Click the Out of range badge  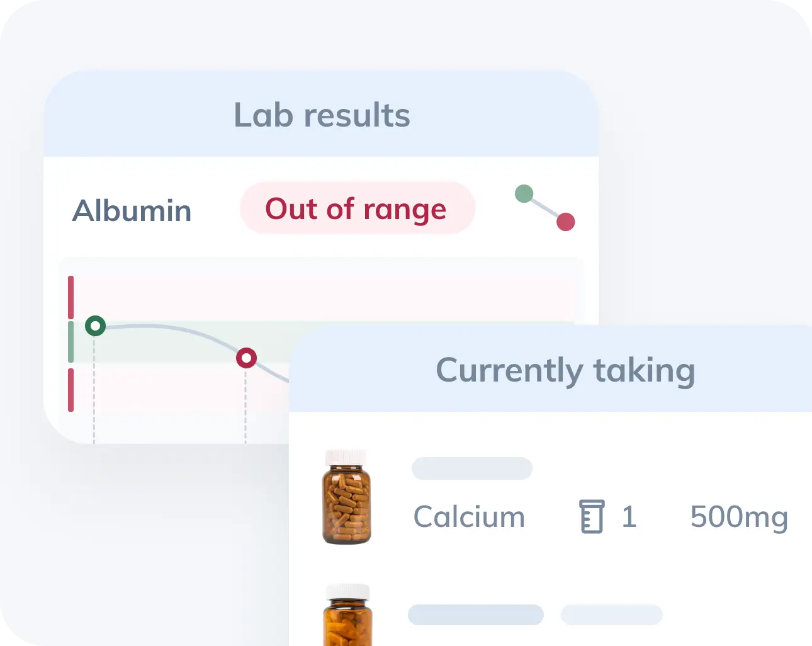357,208
